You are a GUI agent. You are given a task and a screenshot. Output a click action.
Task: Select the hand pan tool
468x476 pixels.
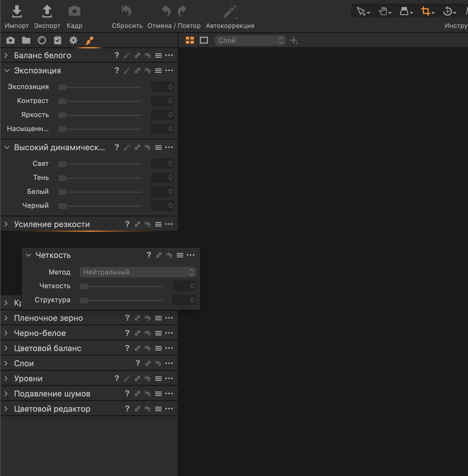[385, 11]
